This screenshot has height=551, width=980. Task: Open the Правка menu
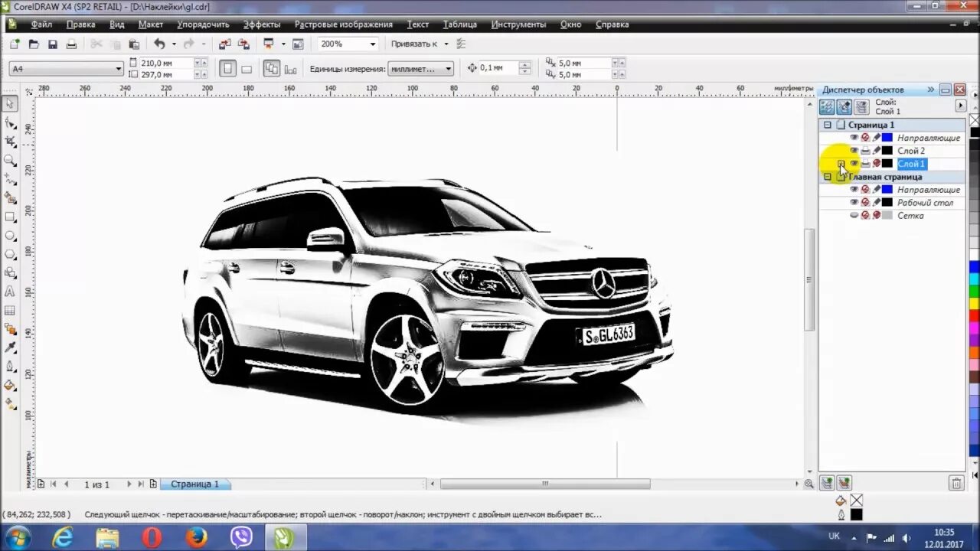coord(80,24)
